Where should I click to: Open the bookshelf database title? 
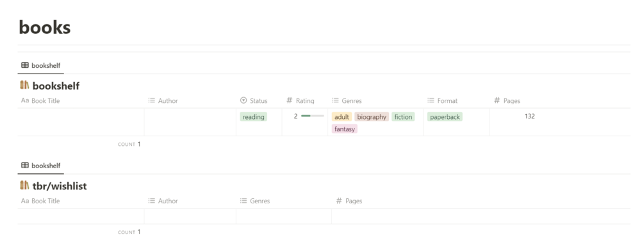click(x=56, y=86)
